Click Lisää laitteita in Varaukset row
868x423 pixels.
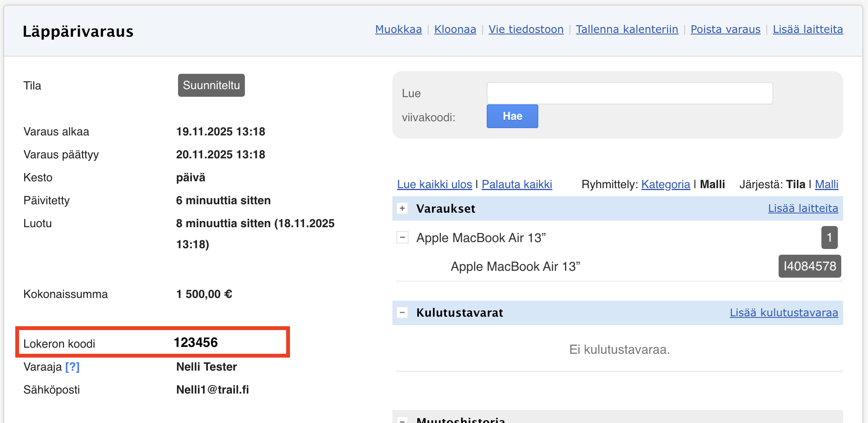point(803,208)
